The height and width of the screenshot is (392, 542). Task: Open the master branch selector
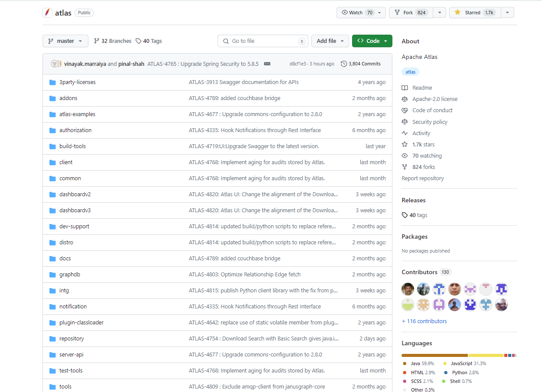pyautogui.click(x=65, y=41)
